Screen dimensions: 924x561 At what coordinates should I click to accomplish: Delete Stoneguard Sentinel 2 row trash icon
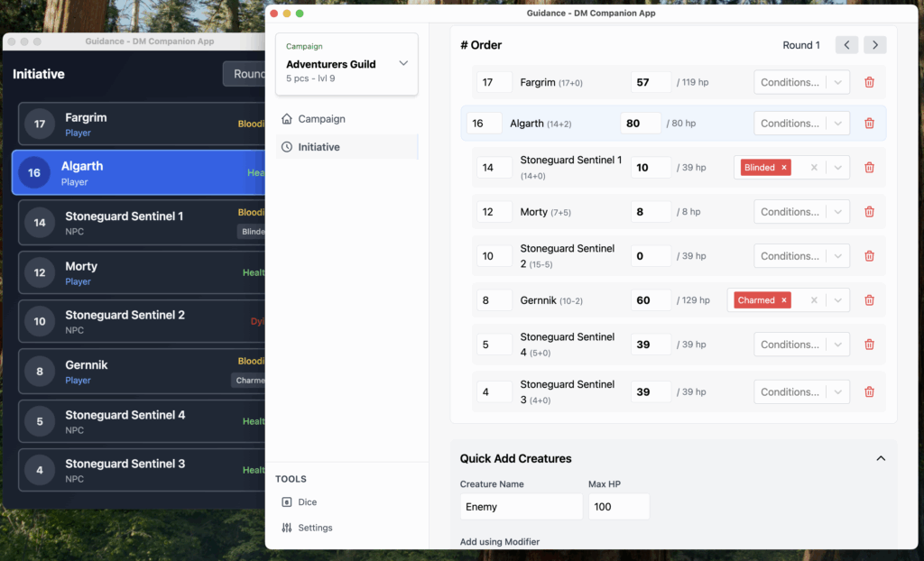click(869, 256)
